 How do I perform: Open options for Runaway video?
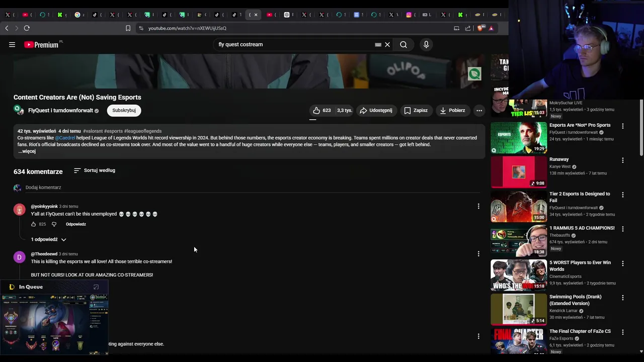[623, 160]
